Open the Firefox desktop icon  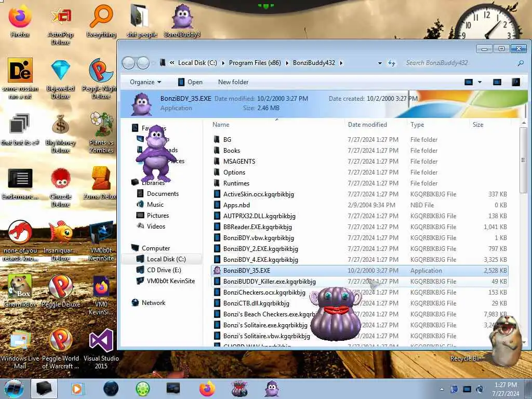[x=20, y=21]
